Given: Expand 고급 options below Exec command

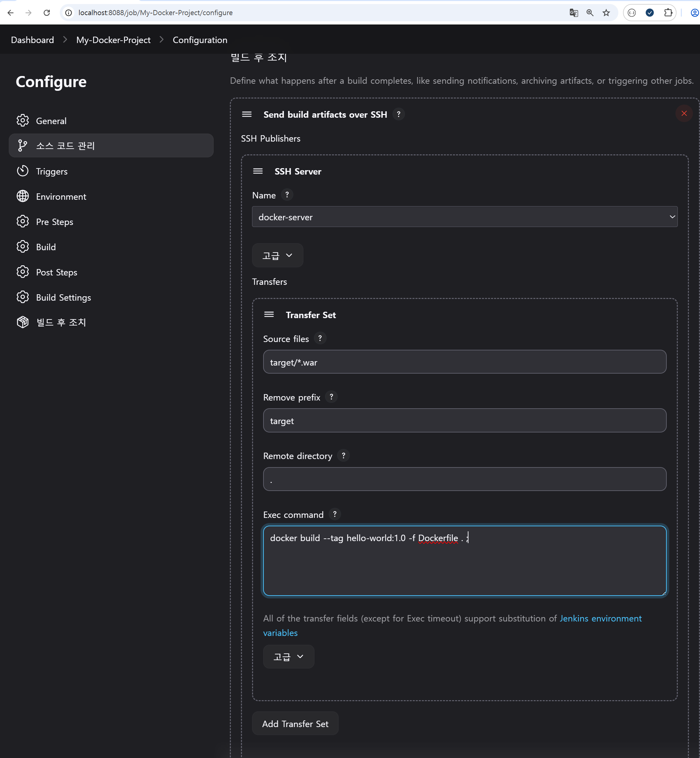Looking at the screenshot, I should click(x=289, y=656).
